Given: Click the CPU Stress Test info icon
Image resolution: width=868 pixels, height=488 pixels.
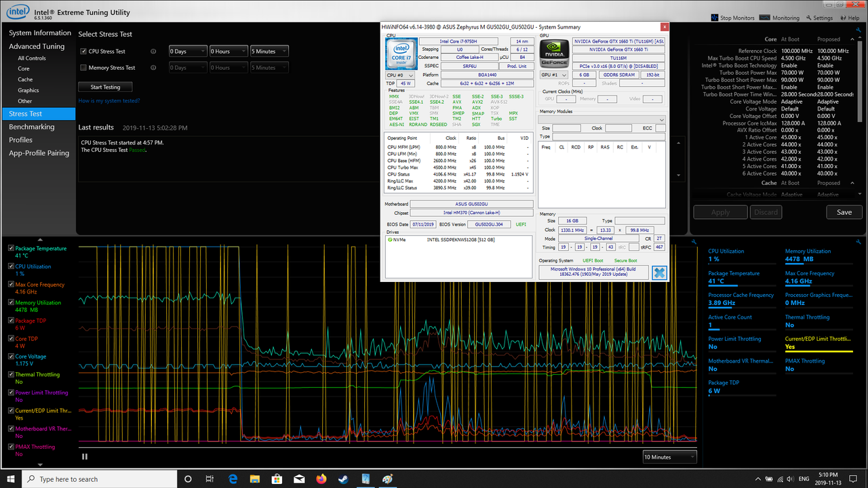Looking at the screenshot, I should pyautogui.click(x=153, y=51).
